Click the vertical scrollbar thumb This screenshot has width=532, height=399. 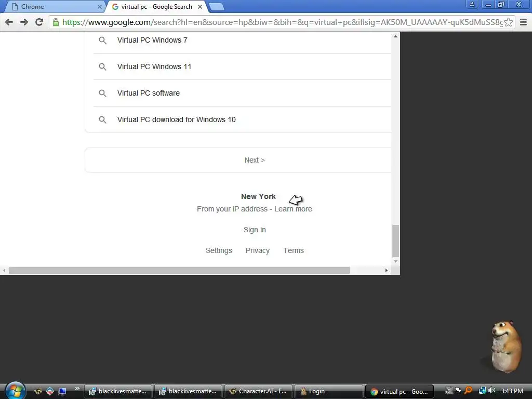point(395,241)
